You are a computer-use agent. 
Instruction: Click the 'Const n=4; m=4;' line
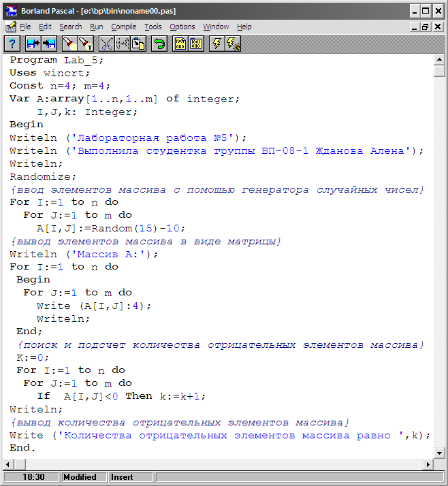pos(60,86)
